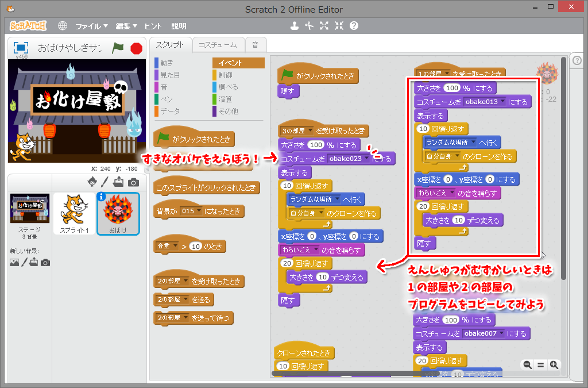588x388 pixels.
Task: Open the help panel question mark at right edge
Action: 577,60
